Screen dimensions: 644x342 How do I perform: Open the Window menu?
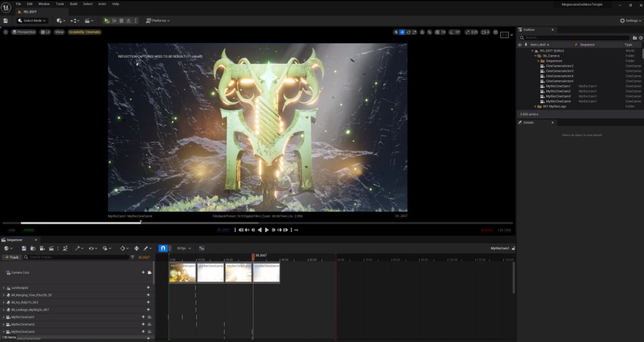tap(44, 4)
